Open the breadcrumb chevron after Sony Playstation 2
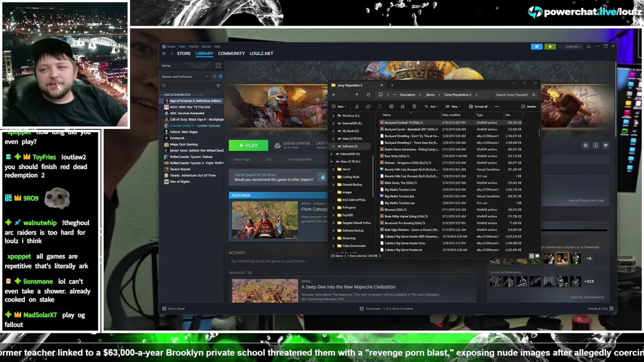This screenshot has width=644, height=362. 476,95
